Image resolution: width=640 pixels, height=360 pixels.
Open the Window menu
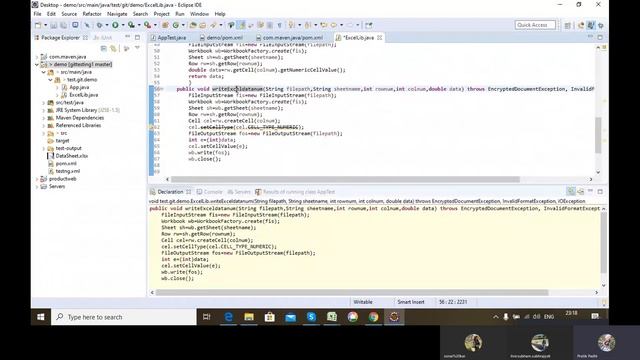(199, 14)
